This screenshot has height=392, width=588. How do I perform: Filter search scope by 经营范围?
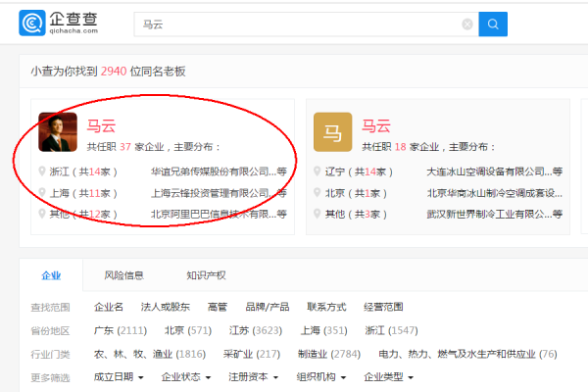(383, 307)
